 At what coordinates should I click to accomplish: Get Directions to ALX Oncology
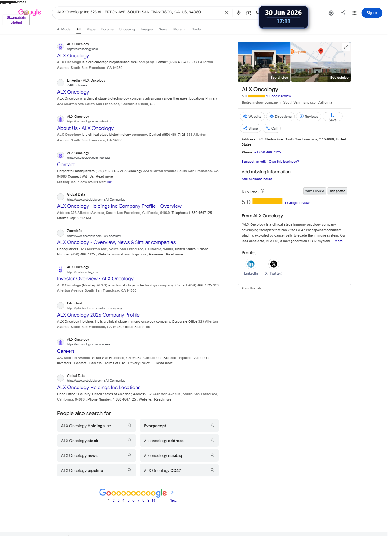coord(280,117)
